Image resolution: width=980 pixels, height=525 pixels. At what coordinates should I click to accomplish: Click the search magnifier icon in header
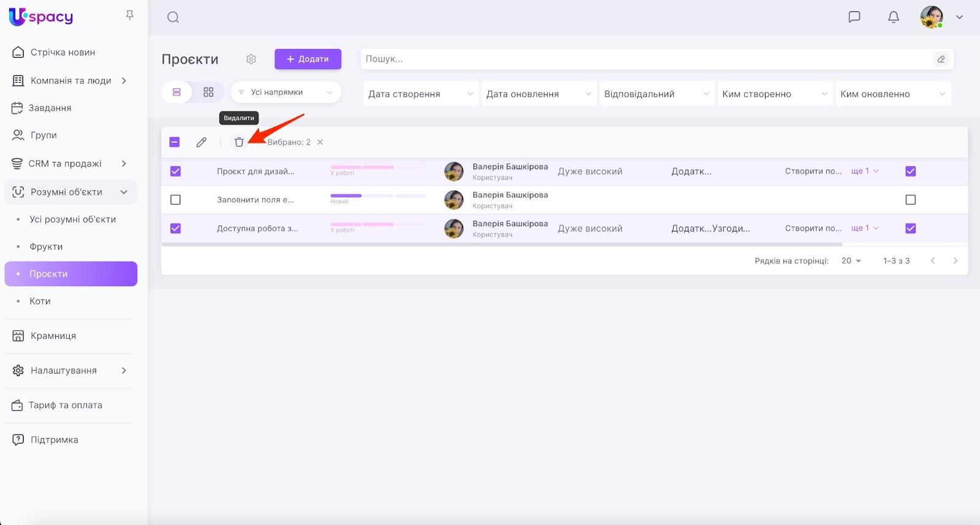pyautogui.click(x=173, y=17)
